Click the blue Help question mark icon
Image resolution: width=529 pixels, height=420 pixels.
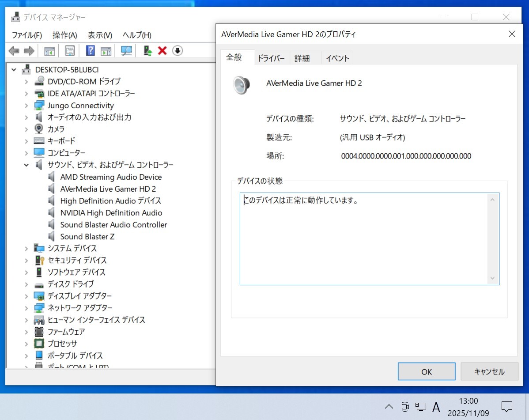click(91, 51)
